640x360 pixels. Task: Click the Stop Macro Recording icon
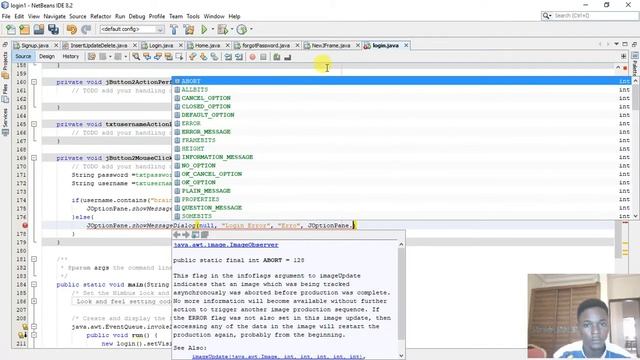click(263, 57)
